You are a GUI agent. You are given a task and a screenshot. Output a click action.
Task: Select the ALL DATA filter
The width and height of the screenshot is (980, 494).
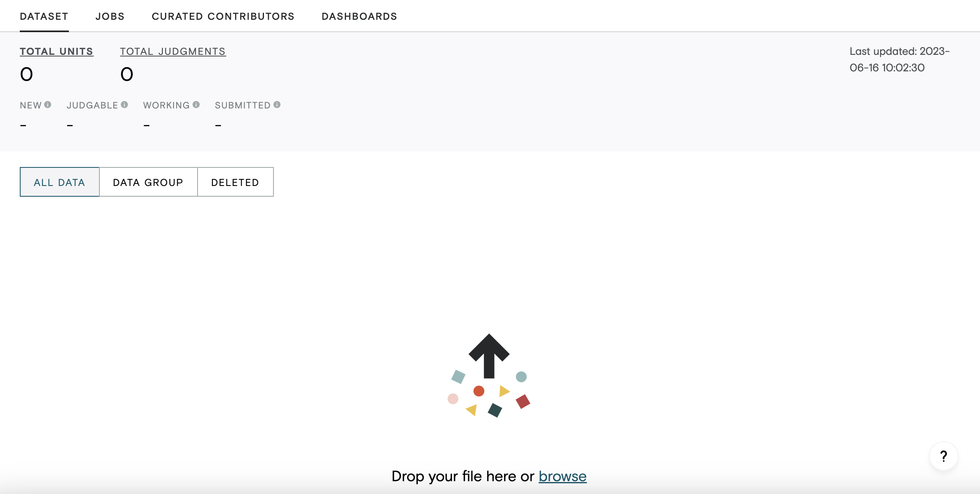(x=59, y=182)
